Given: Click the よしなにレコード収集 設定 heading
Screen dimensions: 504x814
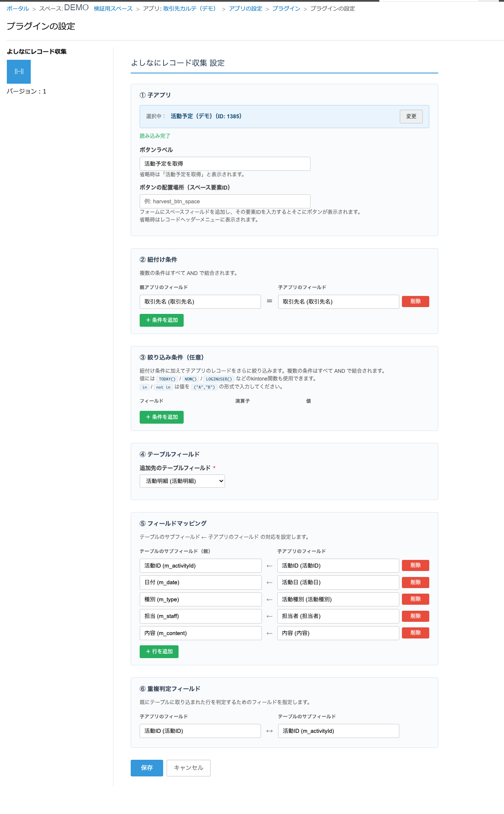Looking at the screenshot, I should tap(178, 63).
